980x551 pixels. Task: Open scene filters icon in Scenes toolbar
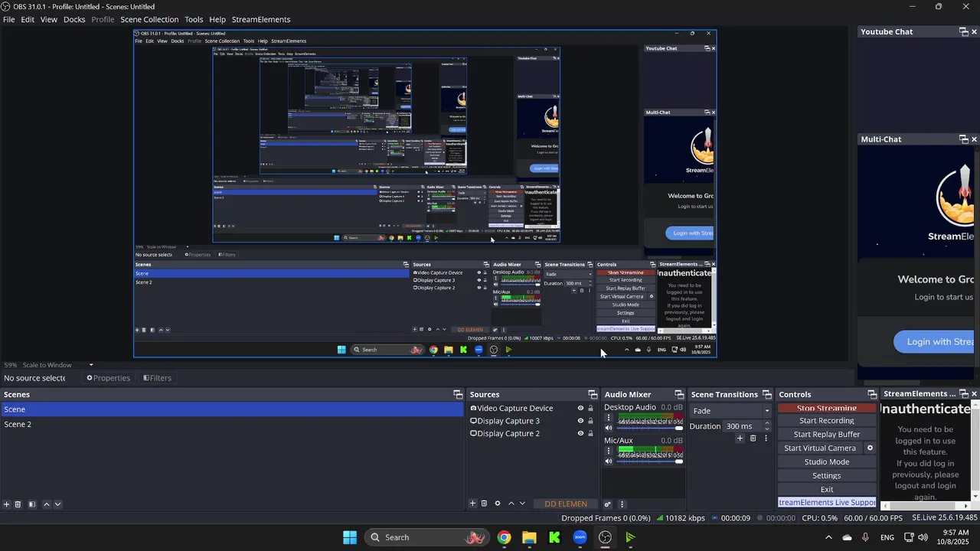(32, 504)
